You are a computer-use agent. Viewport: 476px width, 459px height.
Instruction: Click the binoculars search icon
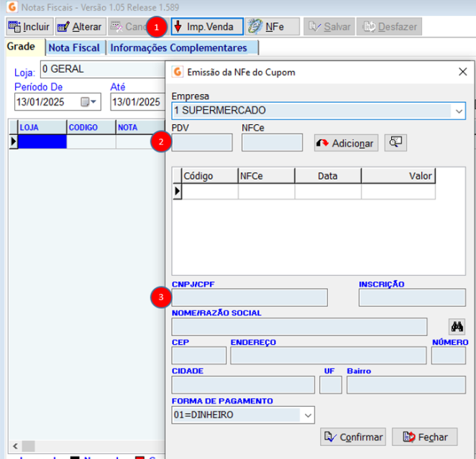[x=457, y=327]
